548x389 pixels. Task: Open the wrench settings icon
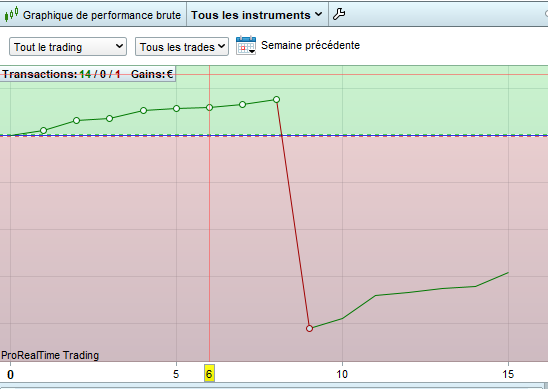tap(339, 14)
